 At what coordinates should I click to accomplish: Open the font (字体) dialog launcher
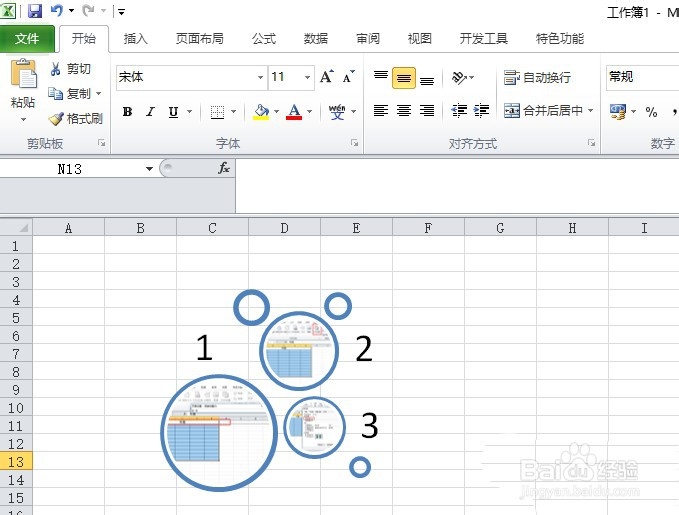point(354,143)
